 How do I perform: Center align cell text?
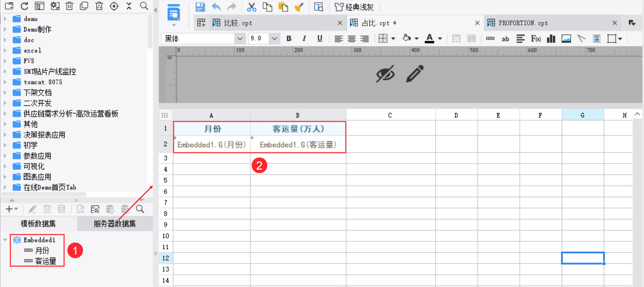coord(351,39)
